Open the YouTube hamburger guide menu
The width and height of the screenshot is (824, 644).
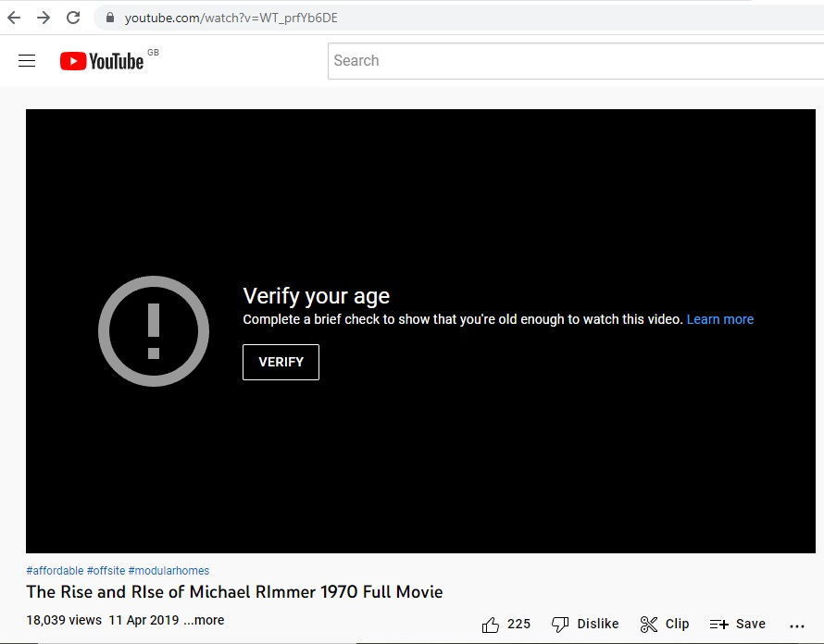27,61
